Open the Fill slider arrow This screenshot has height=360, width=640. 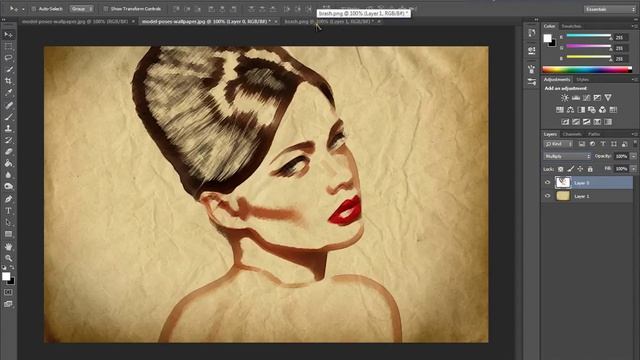[633, 169]
